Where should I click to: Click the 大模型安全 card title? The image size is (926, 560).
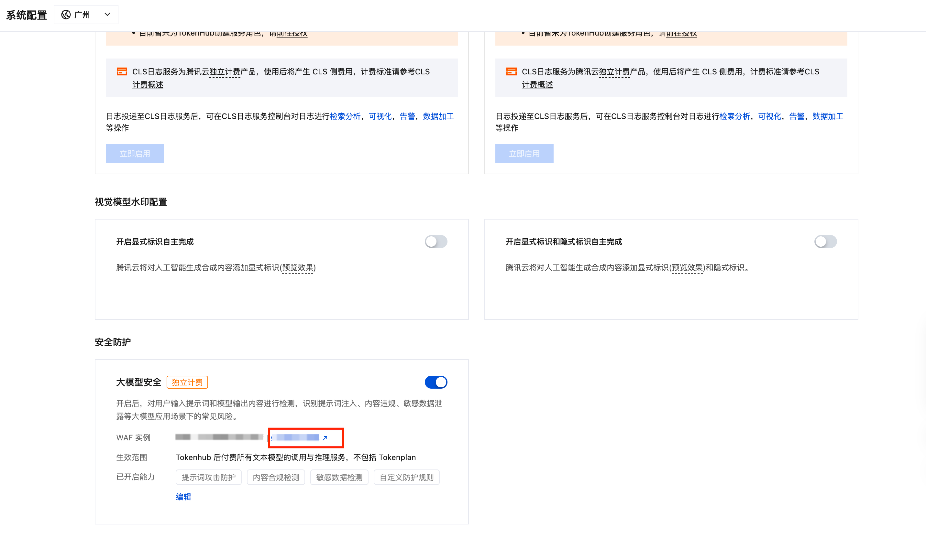coord(139,382)
